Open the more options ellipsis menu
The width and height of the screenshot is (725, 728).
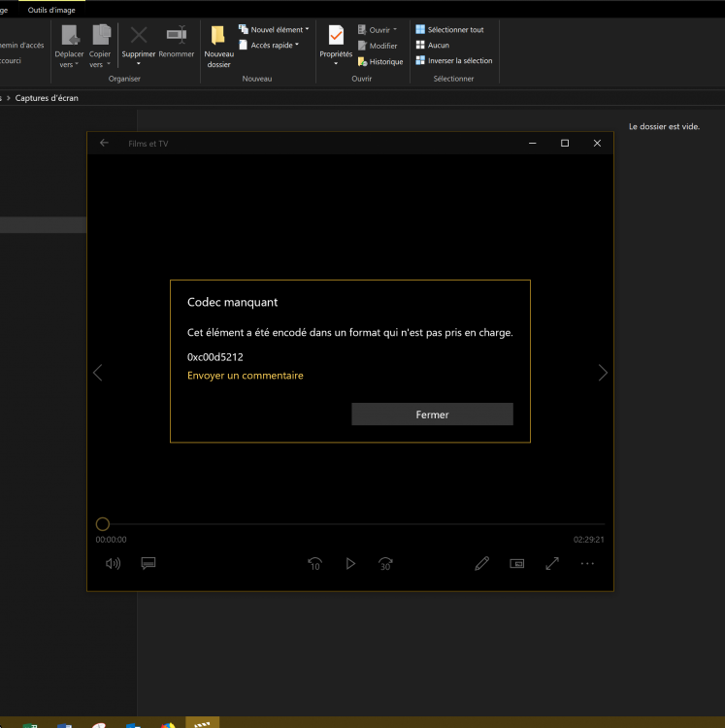587,563
